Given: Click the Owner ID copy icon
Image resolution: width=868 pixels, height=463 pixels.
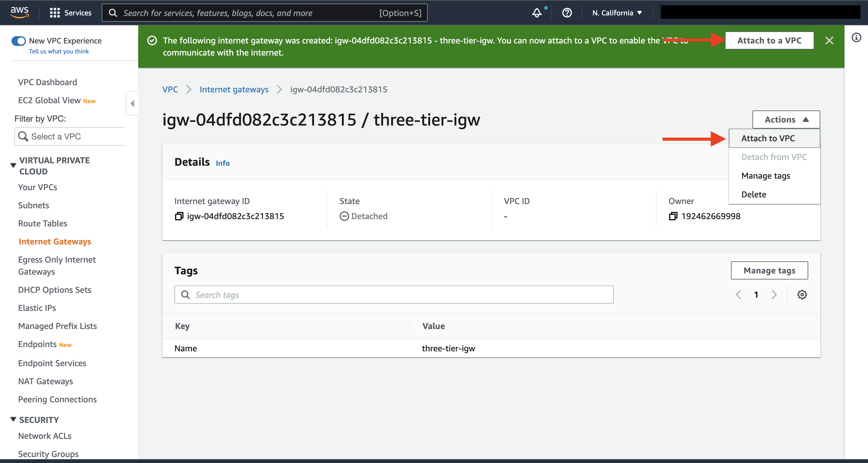Looking at the screenshot, I should point(673,216).
